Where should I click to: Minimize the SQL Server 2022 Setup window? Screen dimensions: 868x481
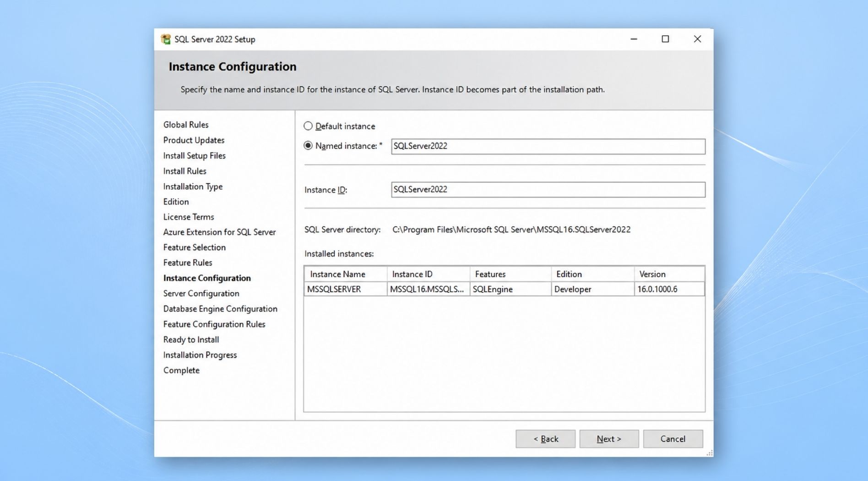(634, 39)
